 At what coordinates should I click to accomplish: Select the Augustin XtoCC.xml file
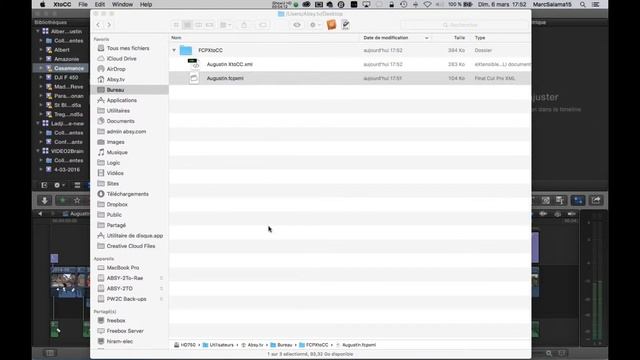pos(229,64)
